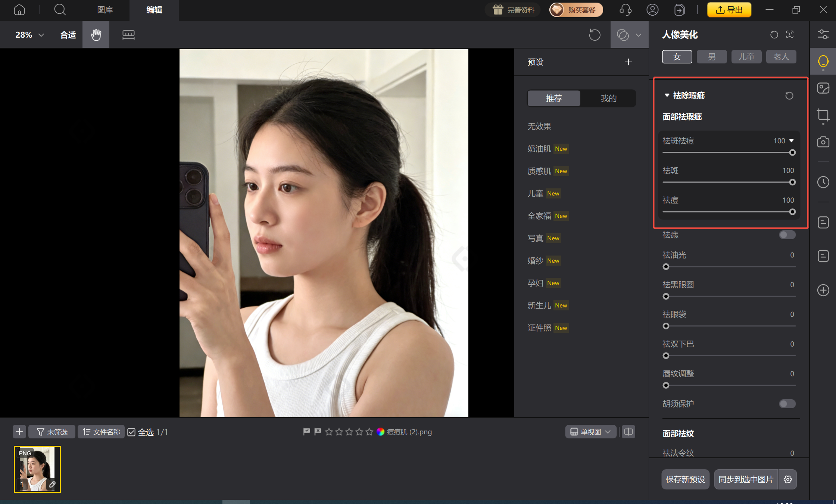Open the 28% zoom dropdown
This screenshot has width=836, height=504.
point(30,35)
